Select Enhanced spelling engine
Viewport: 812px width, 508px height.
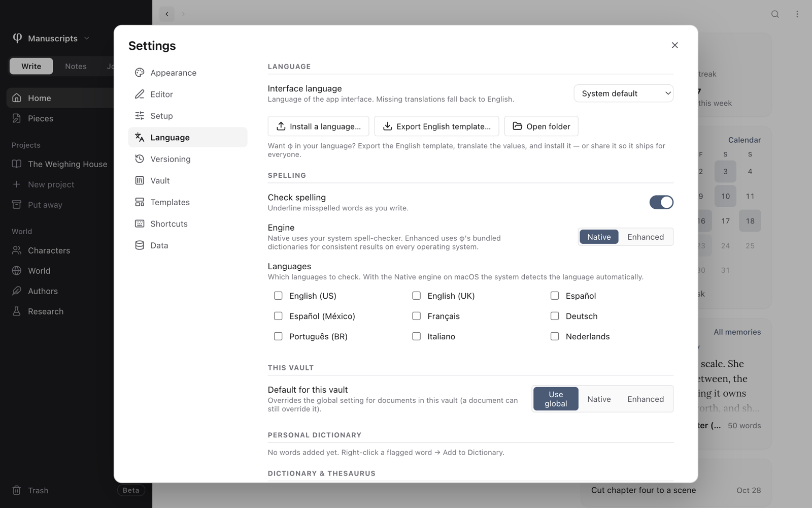point(646,237)
